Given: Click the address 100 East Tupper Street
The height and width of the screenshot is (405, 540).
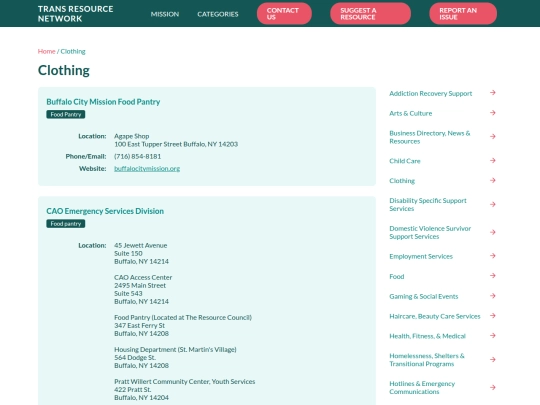Looking at the screenshot, I should [176, 144].
